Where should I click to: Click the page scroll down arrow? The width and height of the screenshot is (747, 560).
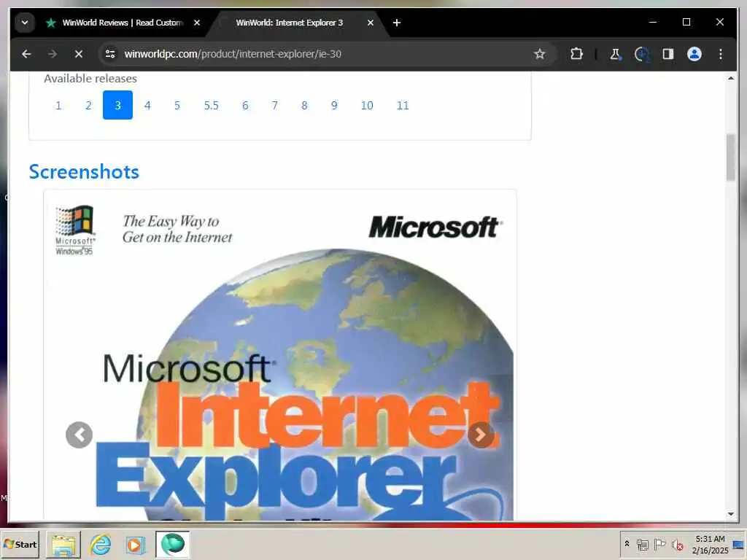(731, 514)
